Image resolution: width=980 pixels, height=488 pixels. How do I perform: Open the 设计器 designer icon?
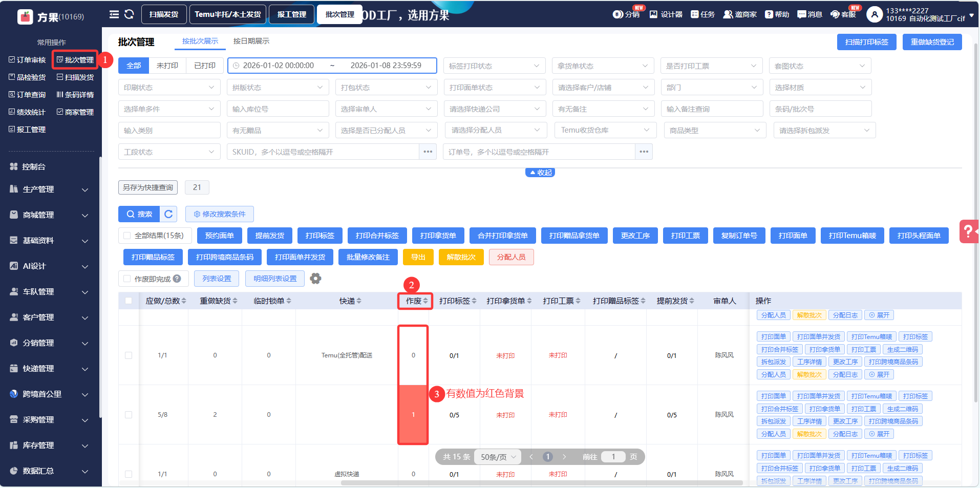click(x=654, y=14)
